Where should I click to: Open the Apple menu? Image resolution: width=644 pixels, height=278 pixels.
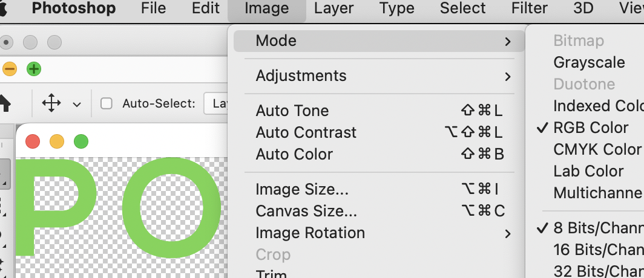(x=3, y=8)
